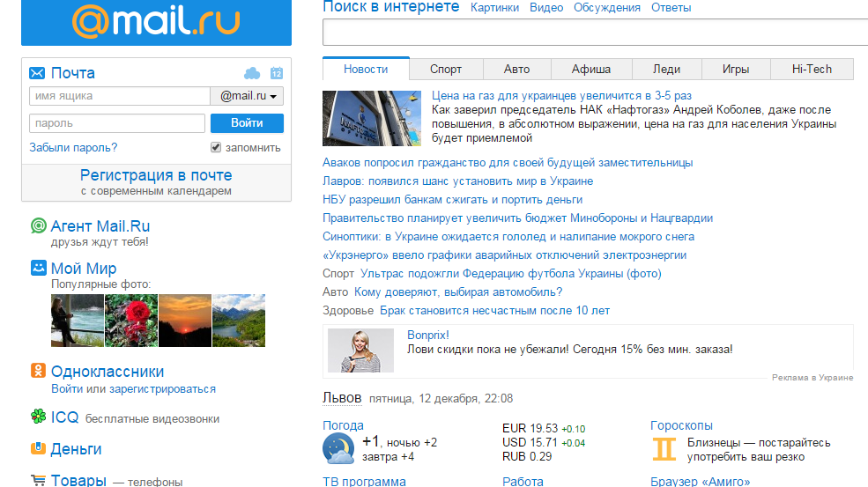Click the internet search input box
868x487 pixels.
point(595,32)
